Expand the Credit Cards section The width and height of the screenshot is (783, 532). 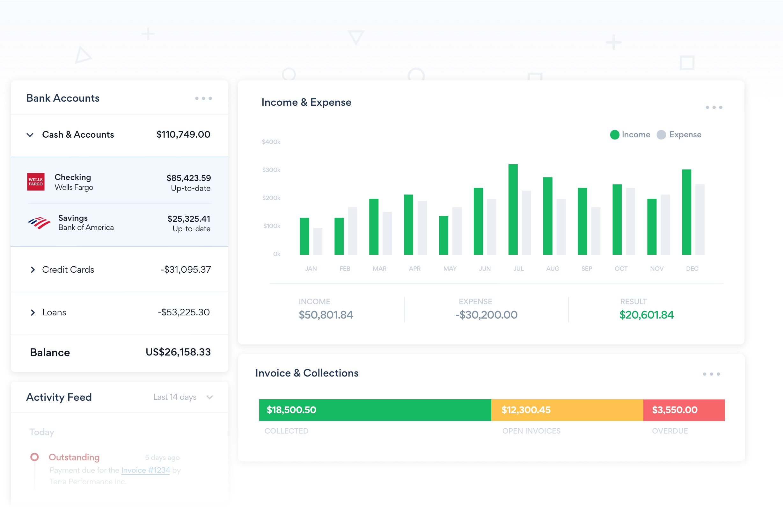tap(33, 270)
